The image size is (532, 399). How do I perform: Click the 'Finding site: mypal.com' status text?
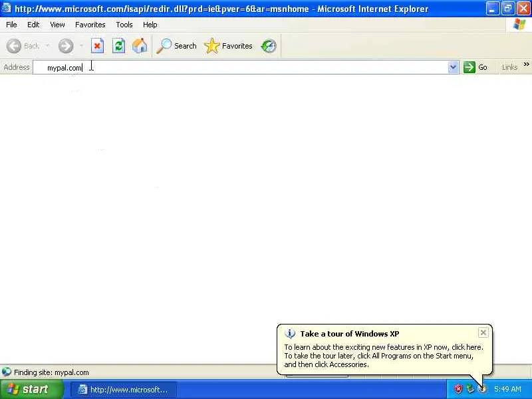tap(51, 372)
